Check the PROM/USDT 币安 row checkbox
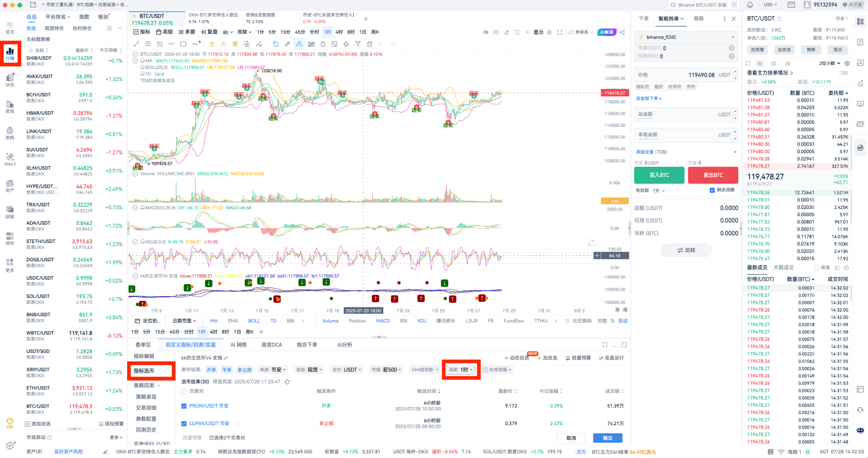Image resolution: width=868 pixels, height=458 pixels. point(184,406)
